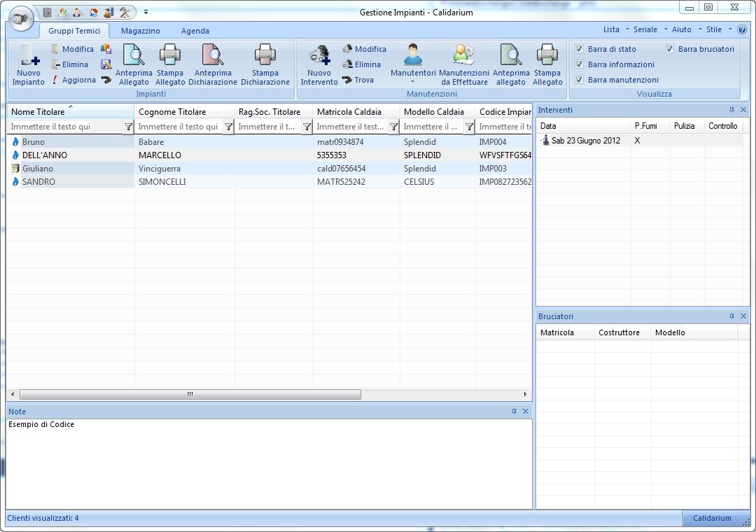Click the blue help question mark icon
756x532 pixels.
(x=742, y=29)
